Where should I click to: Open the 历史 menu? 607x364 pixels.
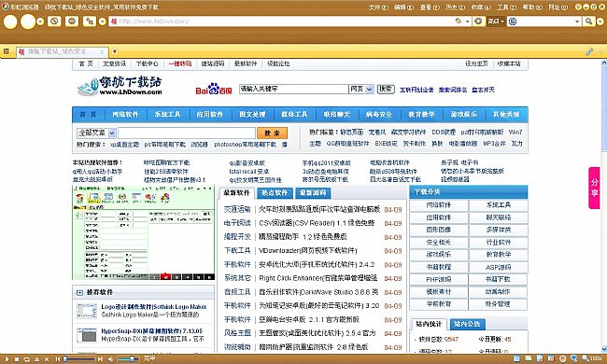[456, 7]
